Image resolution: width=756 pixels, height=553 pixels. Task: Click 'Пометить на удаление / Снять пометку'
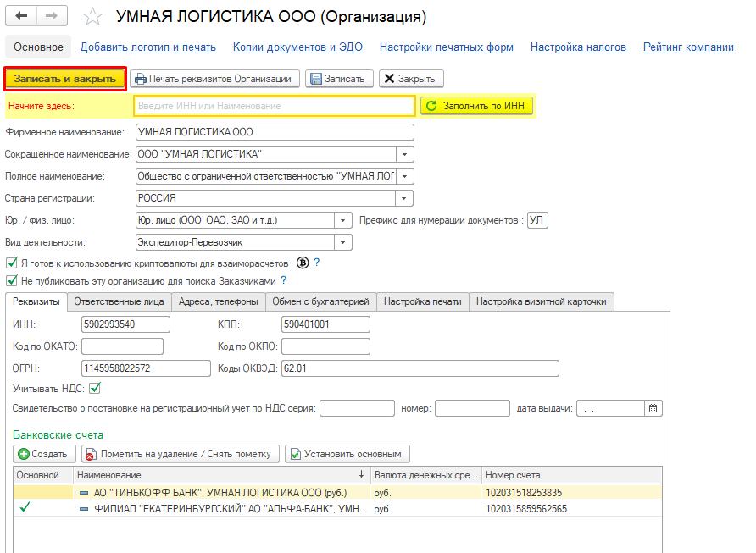click(x=181, y=454)
